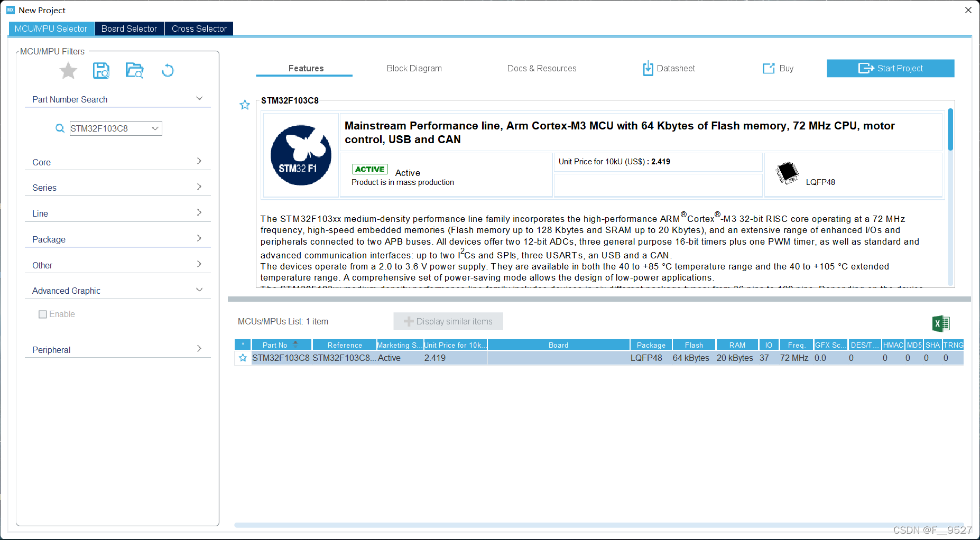The height and width of the screenshot is (540, 980).
Task: Click the Start Project button
Action: [890, 68]
